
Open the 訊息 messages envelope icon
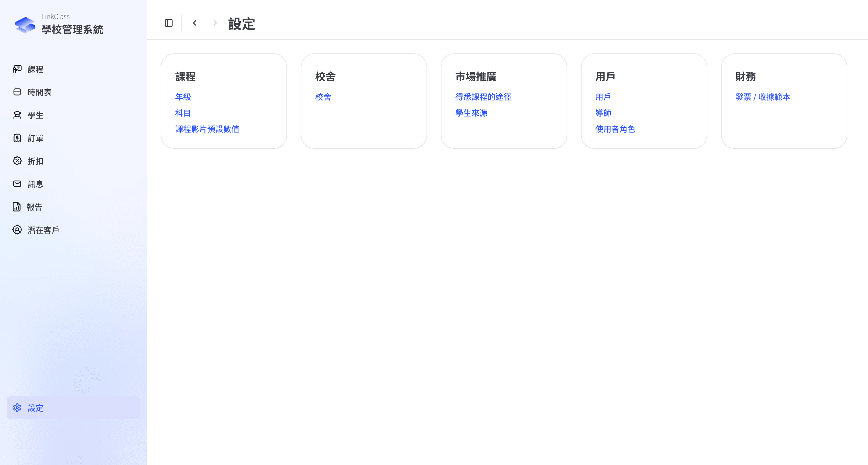tap(17, 184)
